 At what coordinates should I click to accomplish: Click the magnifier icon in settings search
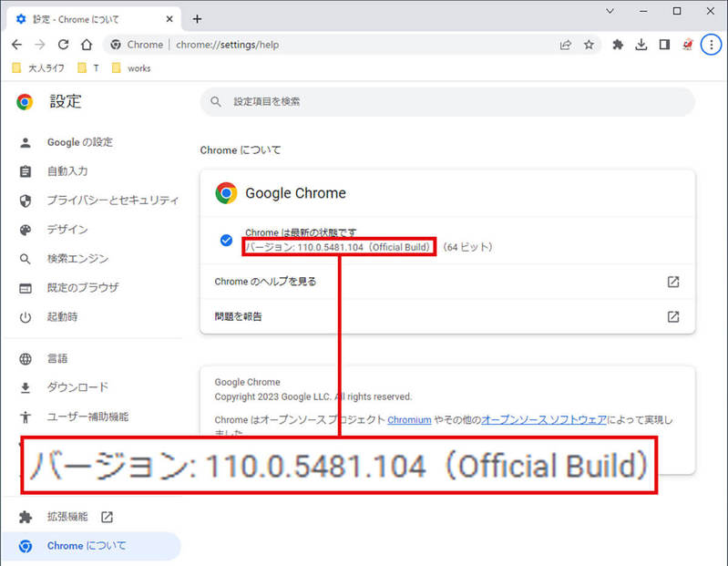click(x=215, y=101)
